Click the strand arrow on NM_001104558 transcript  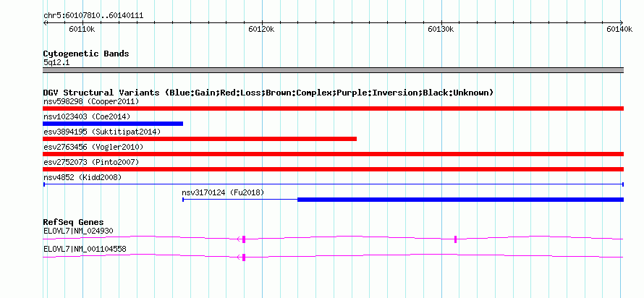point(239,257)
